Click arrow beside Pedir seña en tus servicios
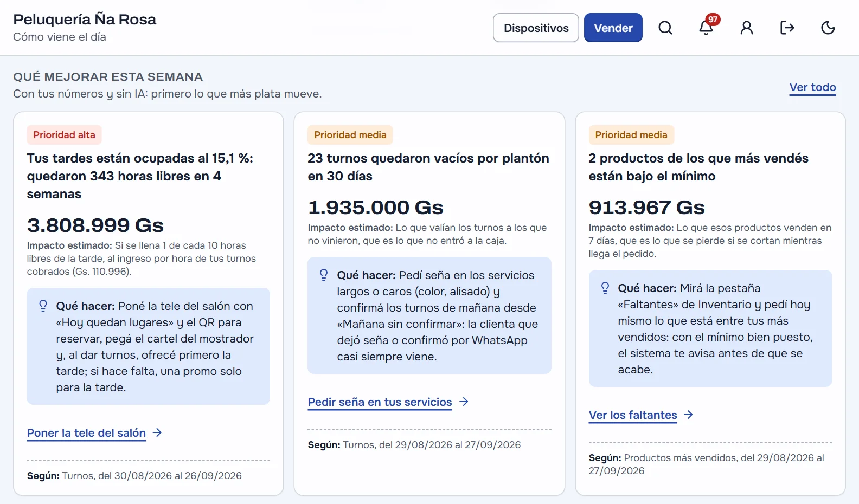The height and width of the screenshot is (504, 859). coord(464,402)
